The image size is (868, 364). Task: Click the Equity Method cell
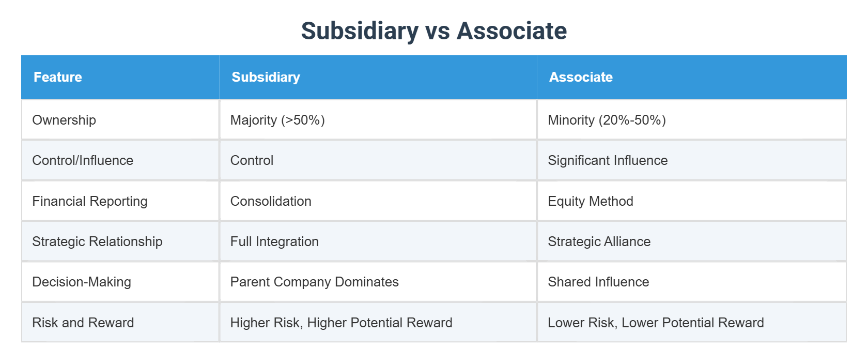pos(591,201)
